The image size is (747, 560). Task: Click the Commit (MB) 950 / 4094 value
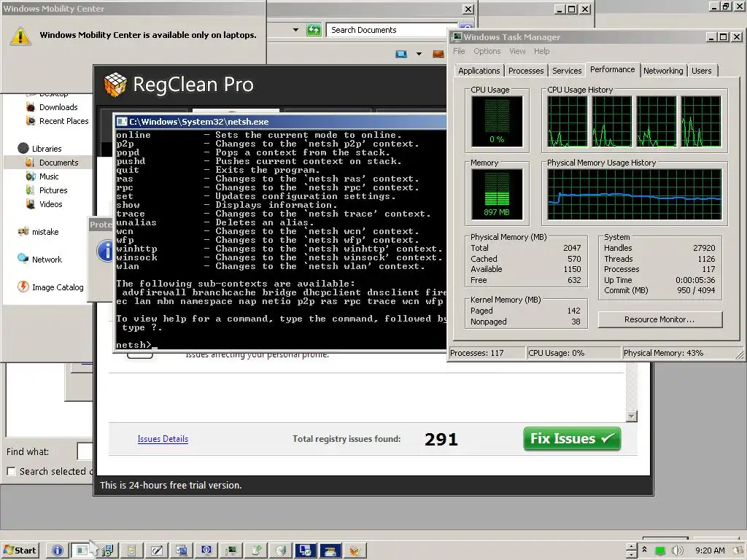point(695,290)
